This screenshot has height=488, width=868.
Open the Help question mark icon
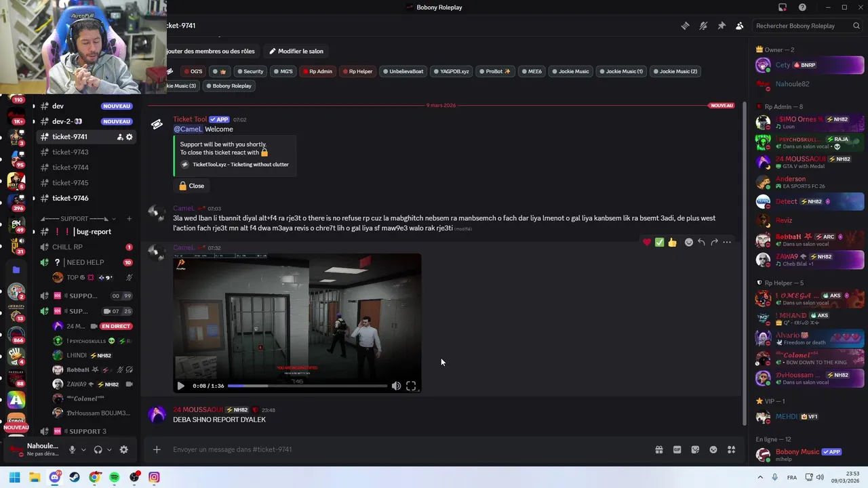pos(802,7)
